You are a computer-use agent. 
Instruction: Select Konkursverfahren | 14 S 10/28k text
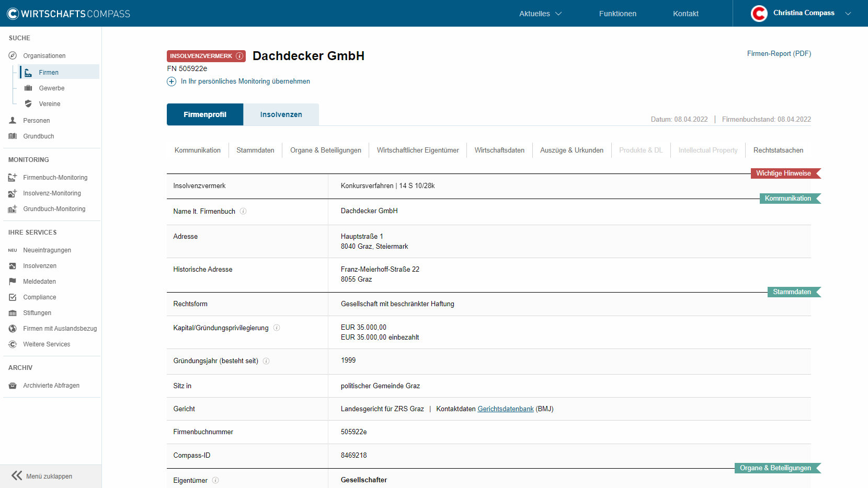pyautogui.click(x=387, y=185)
